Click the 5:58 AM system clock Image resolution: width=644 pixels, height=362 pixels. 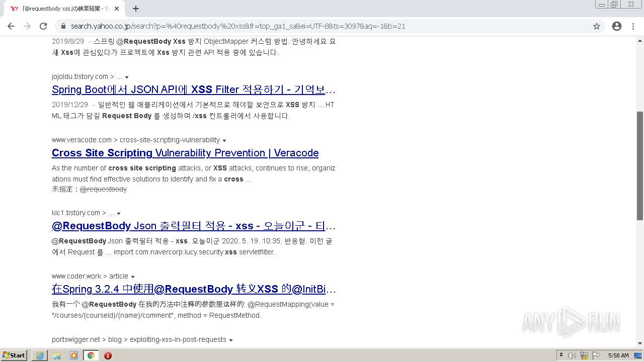[x=618, y=355]
